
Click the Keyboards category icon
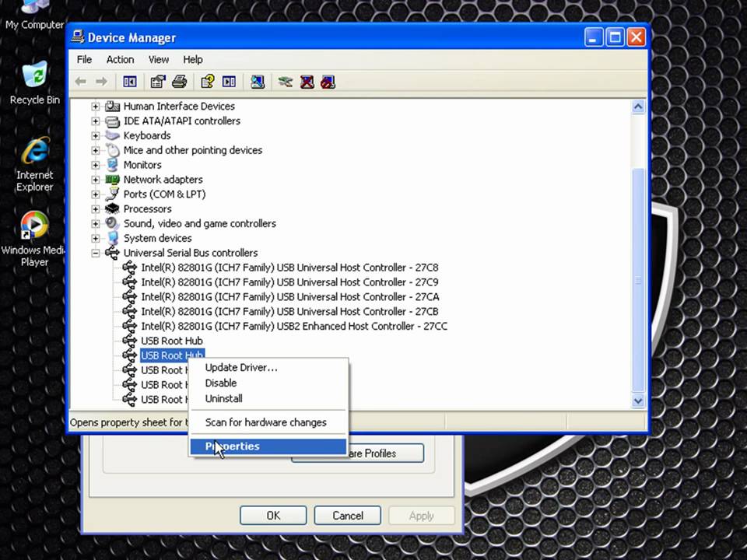pos(112,135)
